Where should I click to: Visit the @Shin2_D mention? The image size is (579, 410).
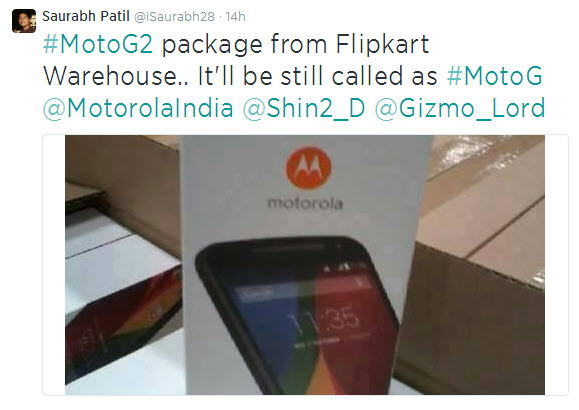point(304,108)
